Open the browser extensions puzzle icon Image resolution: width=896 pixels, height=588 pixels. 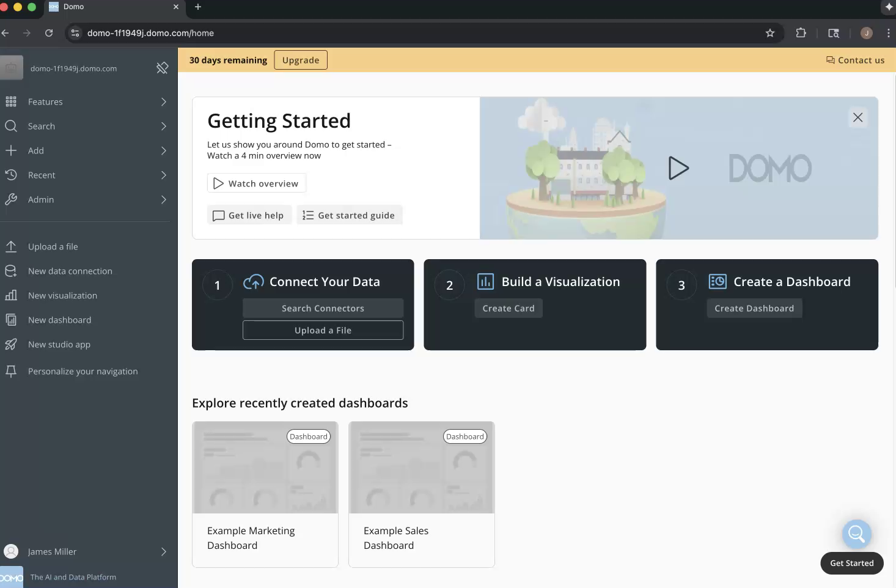(801, 33)
